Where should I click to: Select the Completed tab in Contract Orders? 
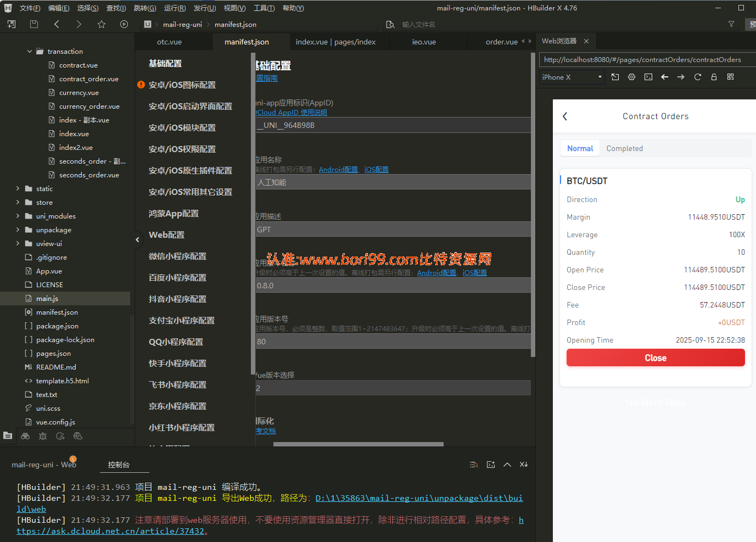(624, 148)
